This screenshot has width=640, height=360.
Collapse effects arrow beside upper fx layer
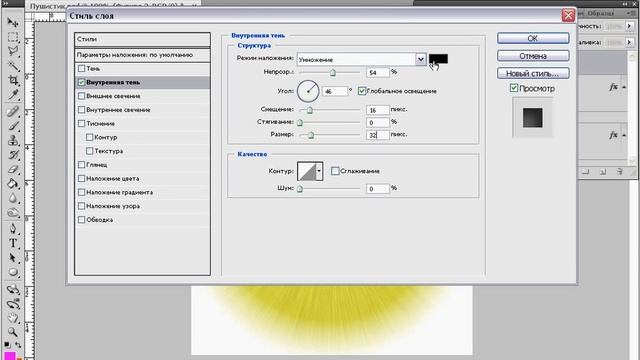tap(624, 87)
